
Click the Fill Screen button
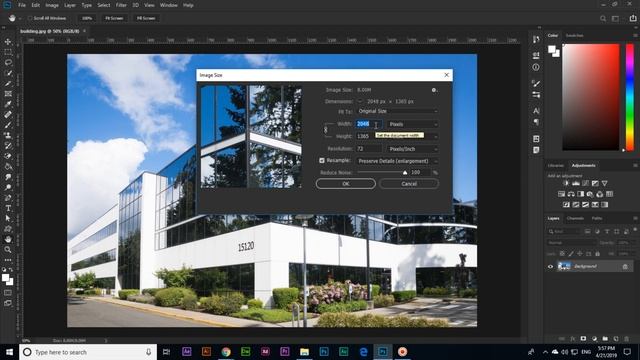click(x=146, y=18)
